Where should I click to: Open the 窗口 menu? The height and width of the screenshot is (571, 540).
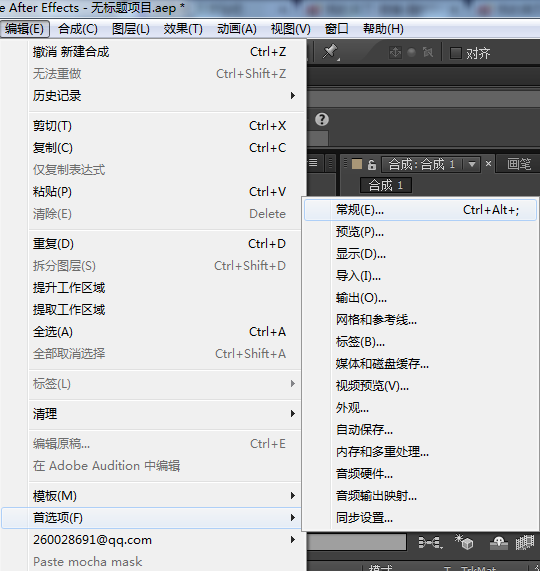[x=336, y=29]
